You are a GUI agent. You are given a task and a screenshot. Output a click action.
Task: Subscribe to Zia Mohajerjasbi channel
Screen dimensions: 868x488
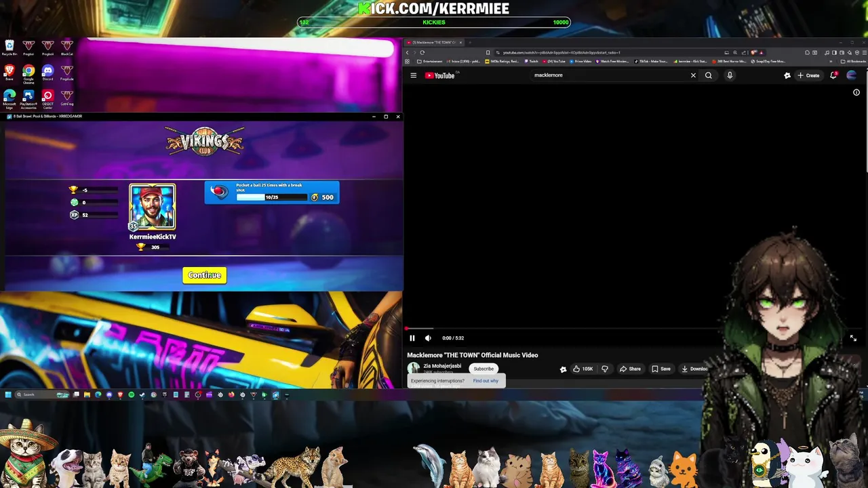[484, 369]
